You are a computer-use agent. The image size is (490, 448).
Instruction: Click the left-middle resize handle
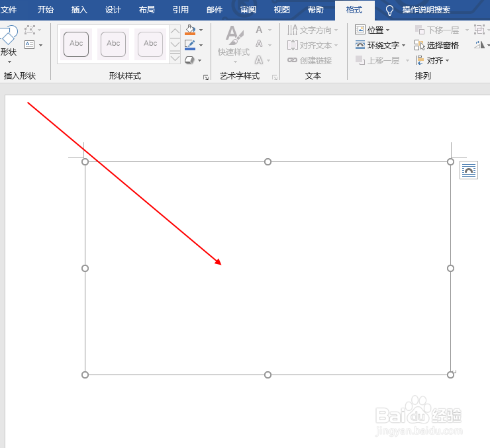pos(85,268)
